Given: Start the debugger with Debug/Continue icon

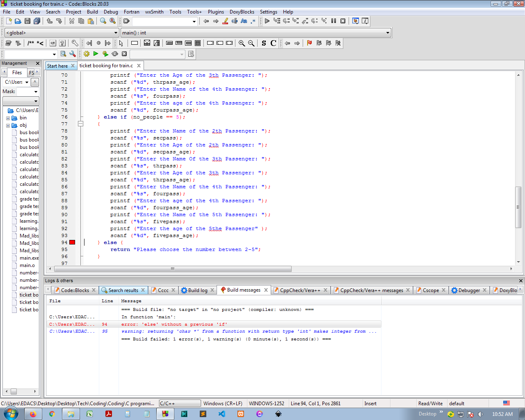Looking at the screenshot, I should click(267, 21).
